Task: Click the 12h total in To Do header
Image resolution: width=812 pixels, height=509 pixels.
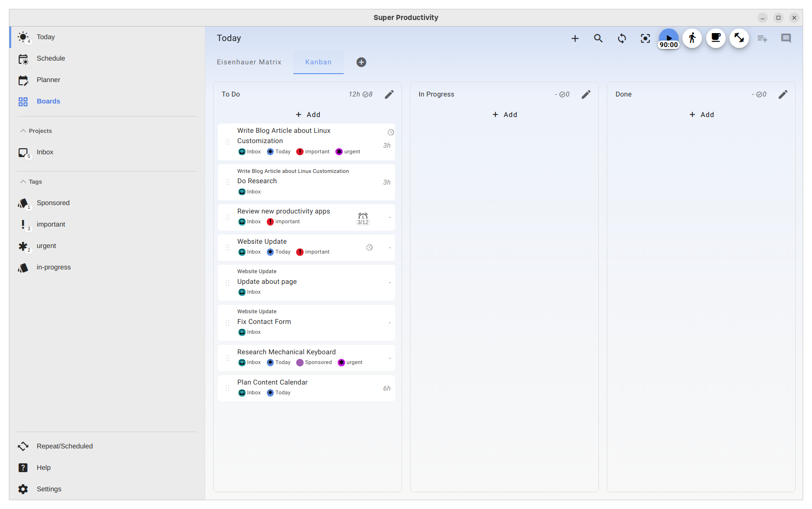Action: click(354, 95)
